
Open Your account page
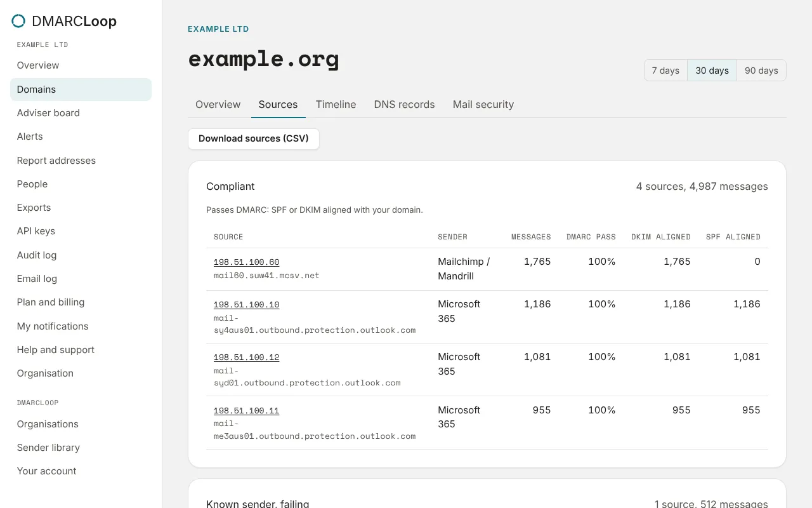tap(81, 471)
